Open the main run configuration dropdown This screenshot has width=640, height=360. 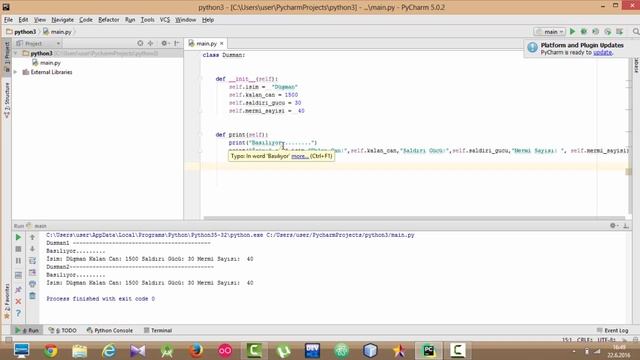(550, 31)
